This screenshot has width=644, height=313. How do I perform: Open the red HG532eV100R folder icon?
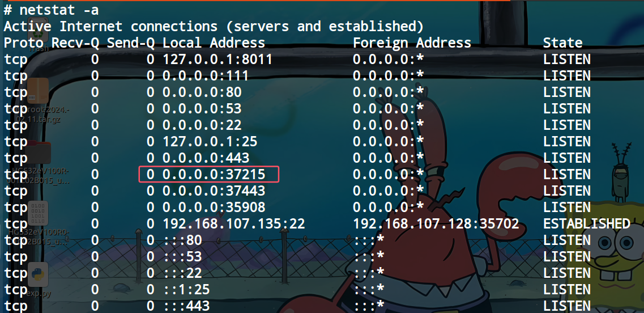(38, 152)
